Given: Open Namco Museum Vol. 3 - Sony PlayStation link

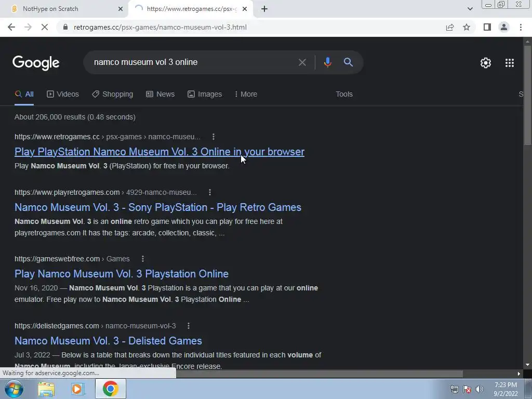Looking at the screenshot, I should click(x=158, y=207).
